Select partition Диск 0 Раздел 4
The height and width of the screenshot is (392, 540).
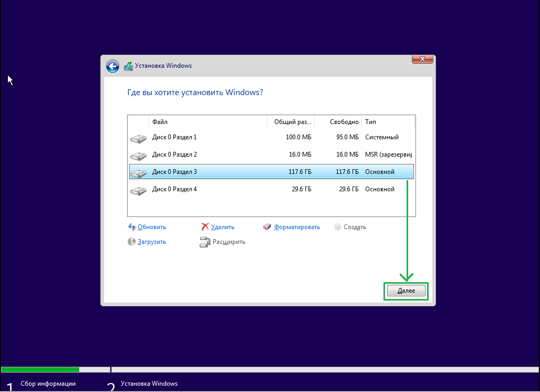[272, 189]
